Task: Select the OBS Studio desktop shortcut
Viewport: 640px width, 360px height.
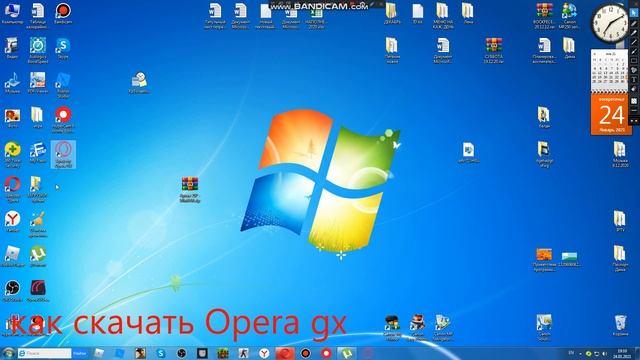Action: click(12, 291)
